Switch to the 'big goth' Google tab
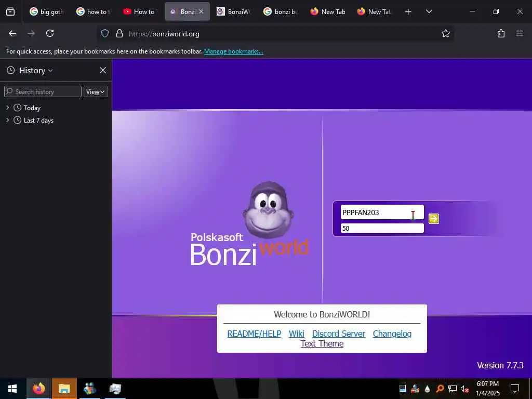The image size is (532, 399). point(46,11)
